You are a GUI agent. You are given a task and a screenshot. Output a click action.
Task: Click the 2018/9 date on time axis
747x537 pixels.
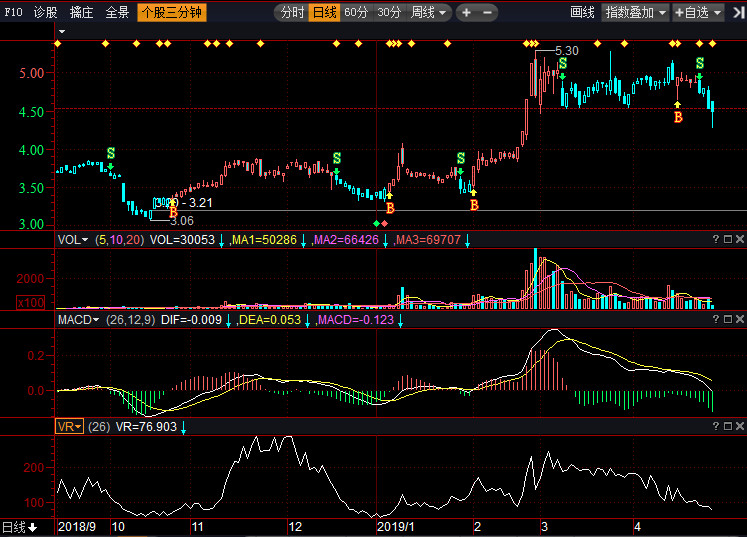coord(77,527)
